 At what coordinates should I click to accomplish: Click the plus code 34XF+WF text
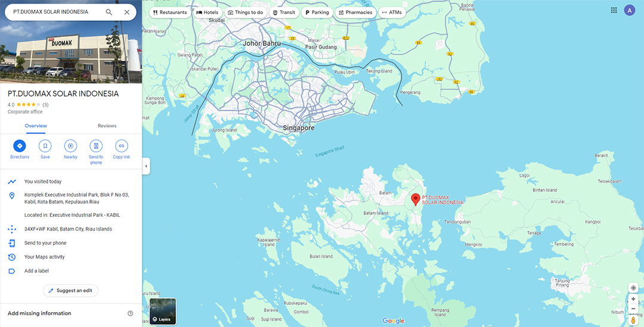[68, 229]
